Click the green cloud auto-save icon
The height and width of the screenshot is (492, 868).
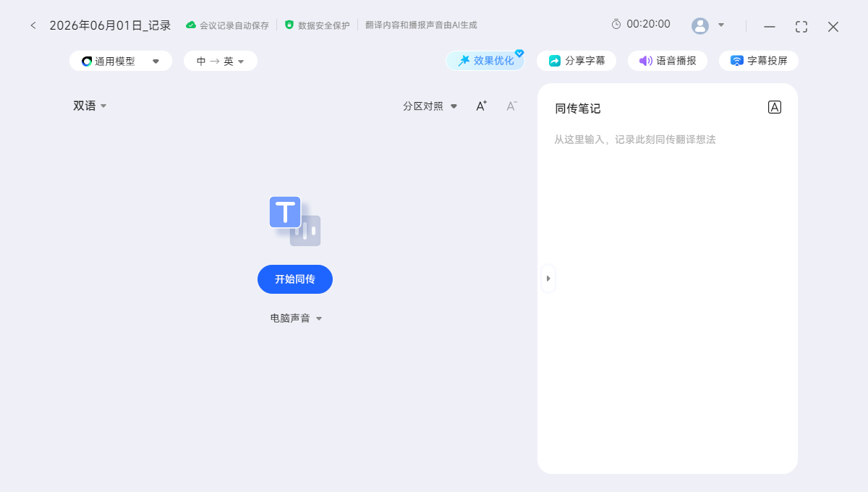point(191,25)
